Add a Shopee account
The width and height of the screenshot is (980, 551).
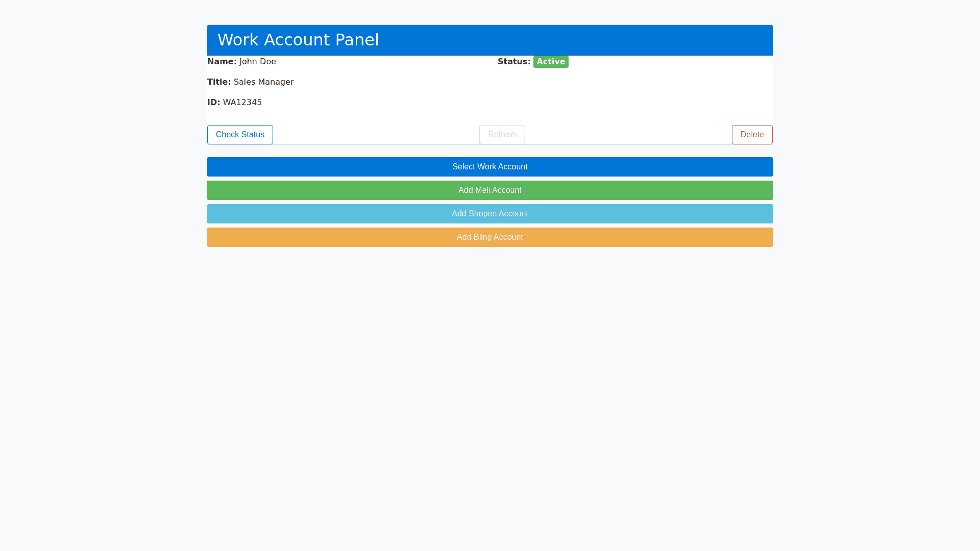(489, 214)
